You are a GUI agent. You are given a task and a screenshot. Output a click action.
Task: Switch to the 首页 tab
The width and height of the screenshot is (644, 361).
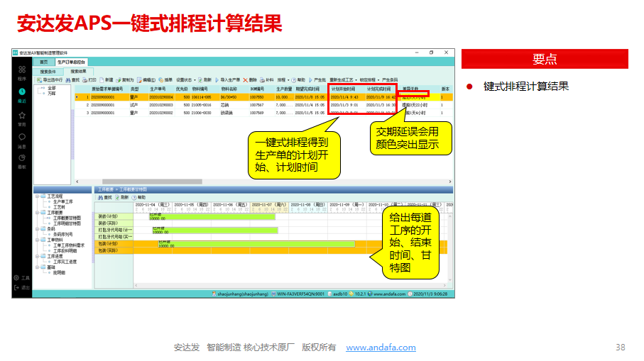tap(43, 62)
